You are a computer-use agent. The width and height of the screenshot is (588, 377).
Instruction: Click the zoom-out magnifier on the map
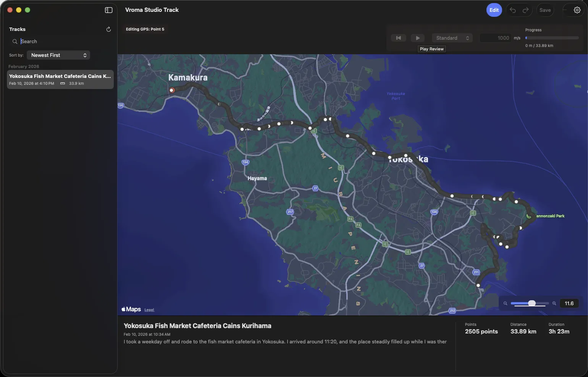click(x=505, y=303)
